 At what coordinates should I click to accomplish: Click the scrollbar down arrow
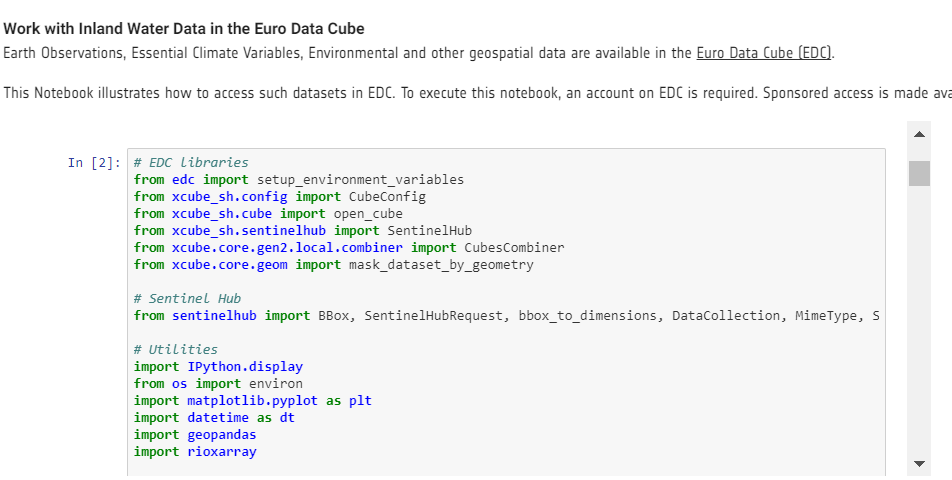(919, 464)
